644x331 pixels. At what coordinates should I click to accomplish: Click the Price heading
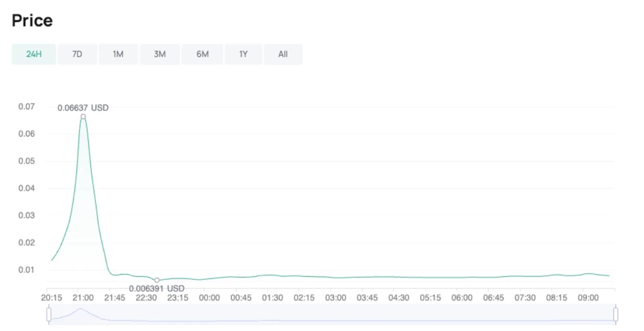pos(32,21)
